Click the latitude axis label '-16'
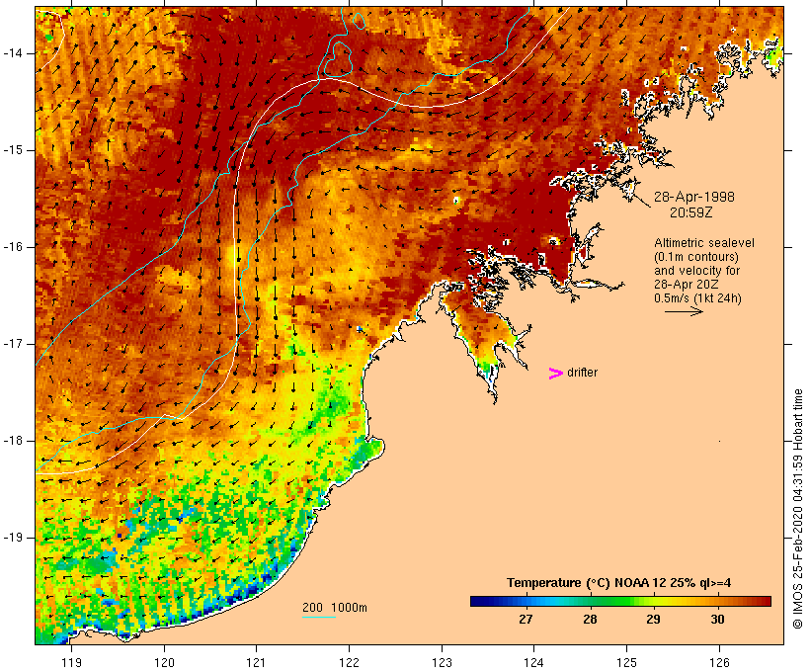Viewport: 810px width, 672px height. pyautogui.click(x=13, y=247)
